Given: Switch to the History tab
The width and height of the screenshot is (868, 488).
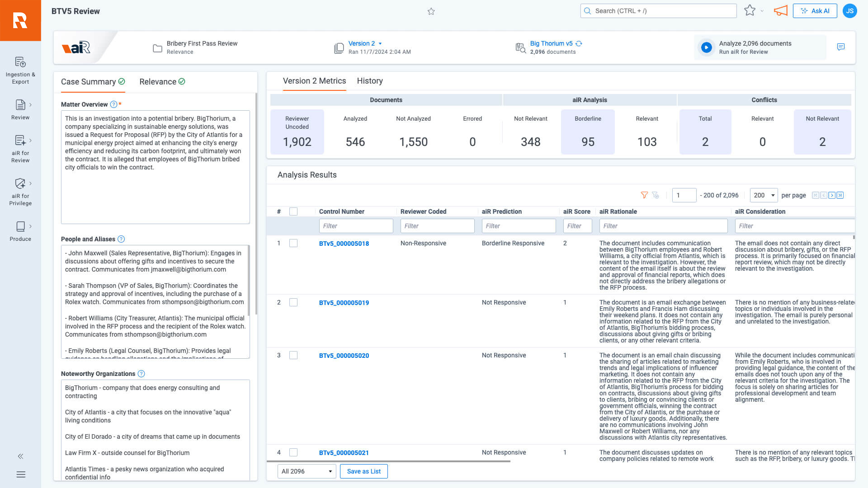Looking at the screenshot, I should [x=370, y=81].
